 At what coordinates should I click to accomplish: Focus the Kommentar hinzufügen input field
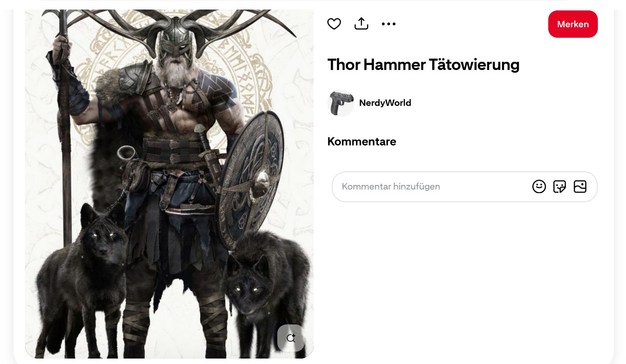point(432,186)
